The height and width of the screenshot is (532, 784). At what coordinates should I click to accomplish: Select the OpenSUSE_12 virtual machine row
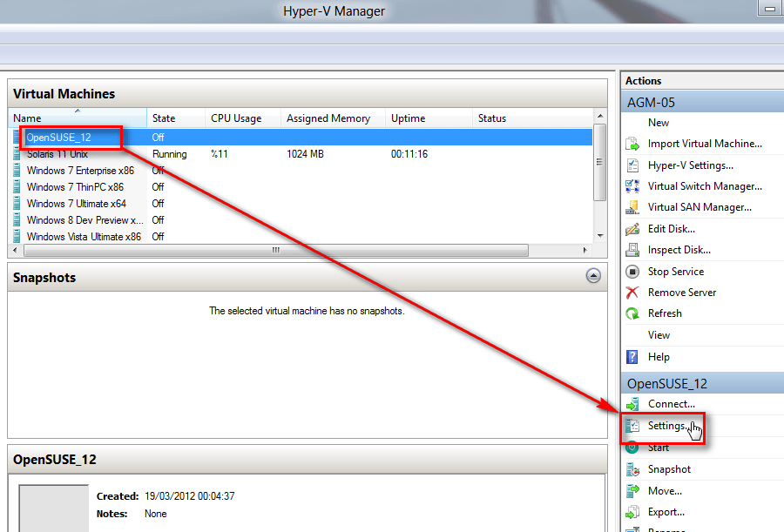pos(300,137)
